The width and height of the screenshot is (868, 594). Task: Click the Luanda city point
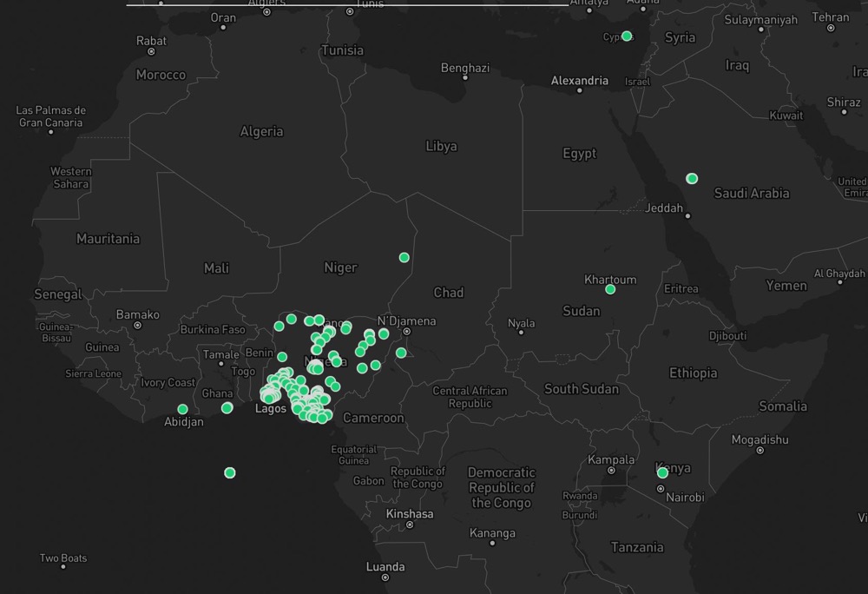(385, 577)
